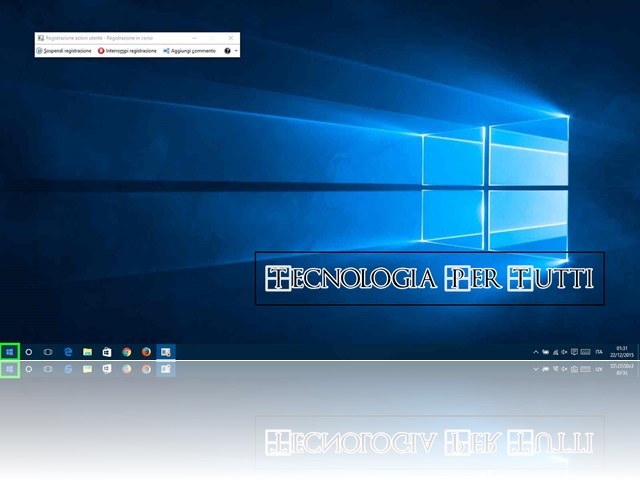Launch Microsoft Edge from taskbar
Screen dimensions: 640x480
(68, 352)
